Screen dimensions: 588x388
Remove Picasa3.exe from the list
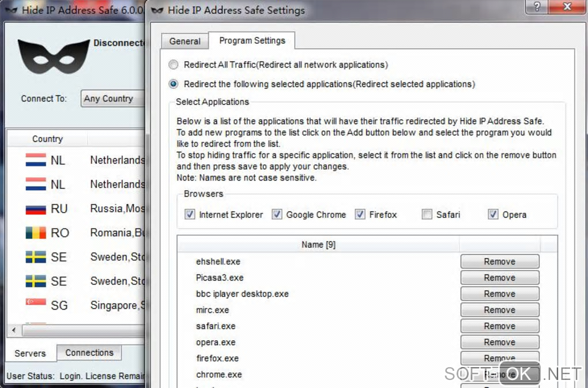500,277
